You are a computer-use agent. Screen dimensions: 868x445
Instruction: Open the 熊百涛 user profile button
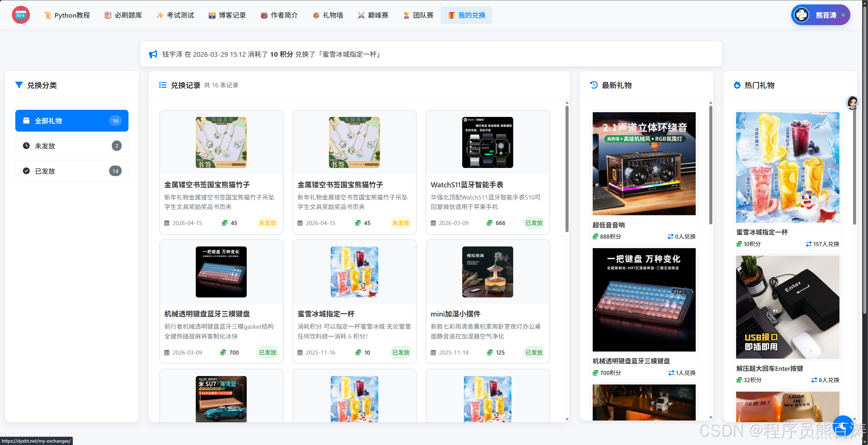click(820, 15)
